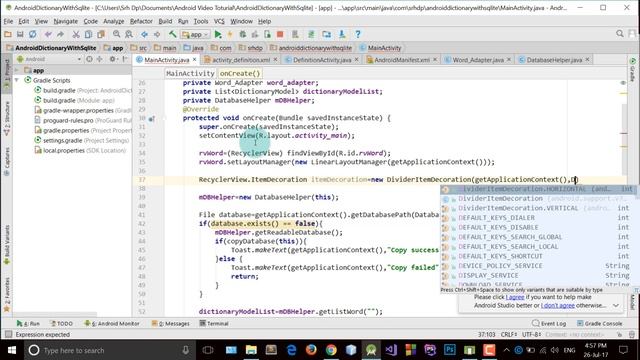Open the Messages tool window

click(171, 323)
